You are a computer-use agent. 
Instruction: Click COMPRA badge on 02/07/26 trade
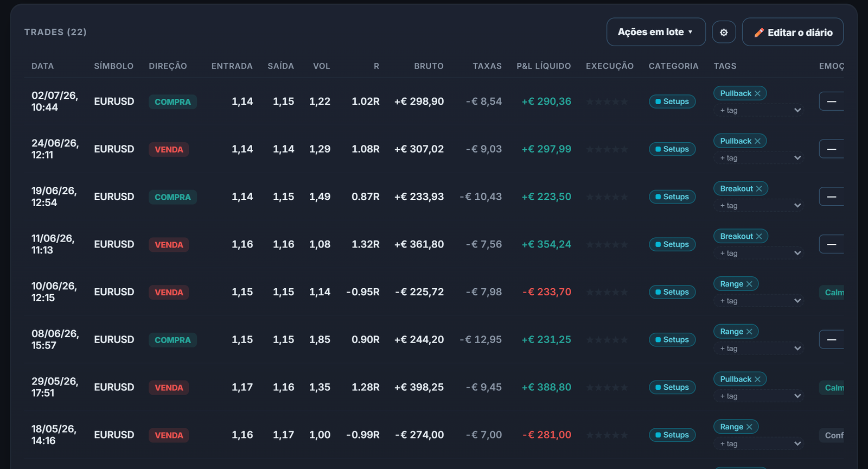pyautogui.click(x=173, y=102)
